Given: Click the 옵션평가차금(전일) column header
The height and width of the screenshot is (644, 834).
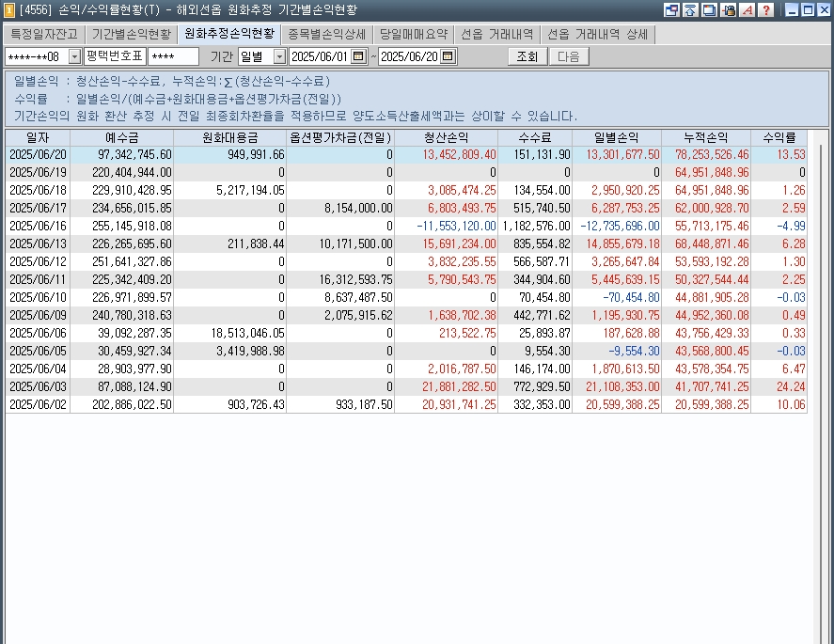Looking at the screenshot, I should (x=340, y=138).
